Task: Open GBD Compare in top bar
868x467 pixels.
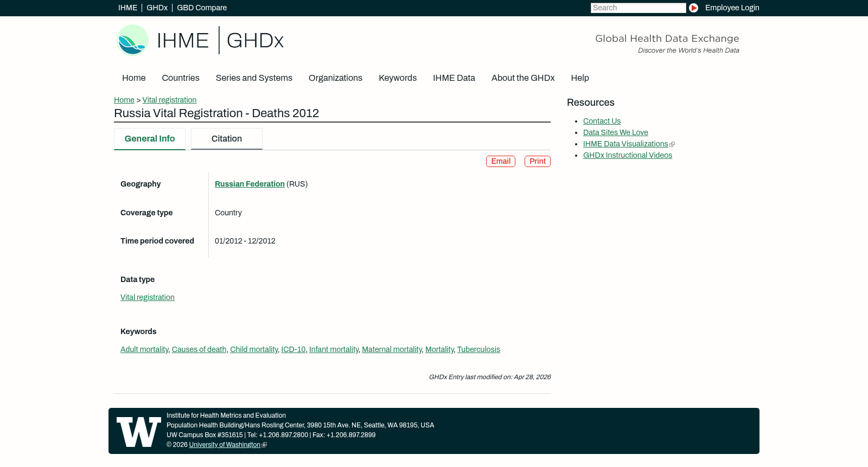Action: (202, 8)
